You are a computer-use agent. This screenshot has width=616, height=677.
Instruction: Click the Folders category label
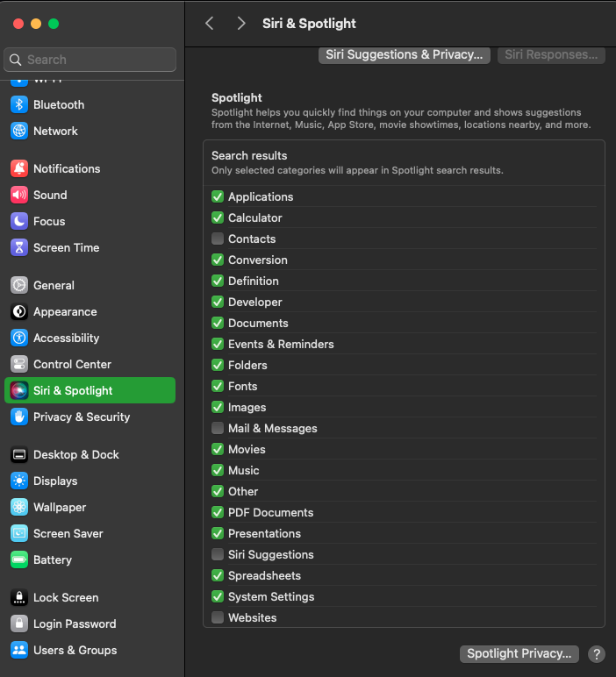coord(247,365)
